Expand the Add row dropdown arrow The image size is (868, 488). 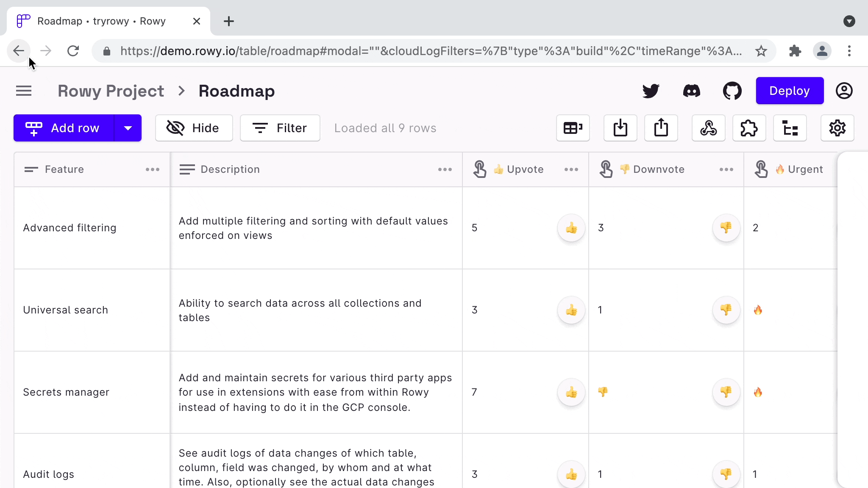click(x=128, y=128)
